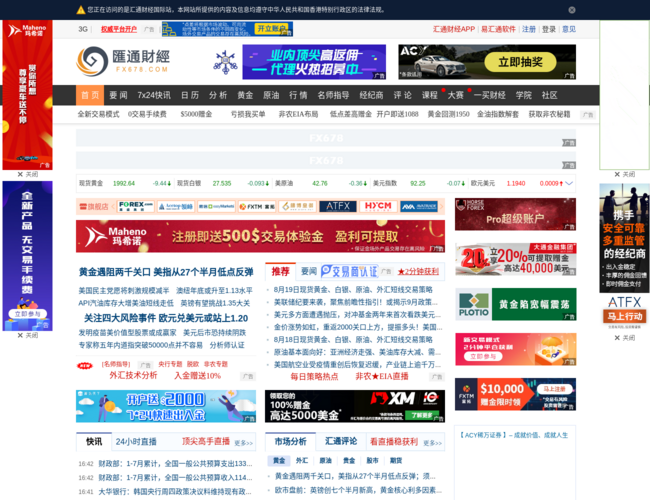
Task: Click the snowflake network icon beside the blue banner
Action: pos(225,62)
